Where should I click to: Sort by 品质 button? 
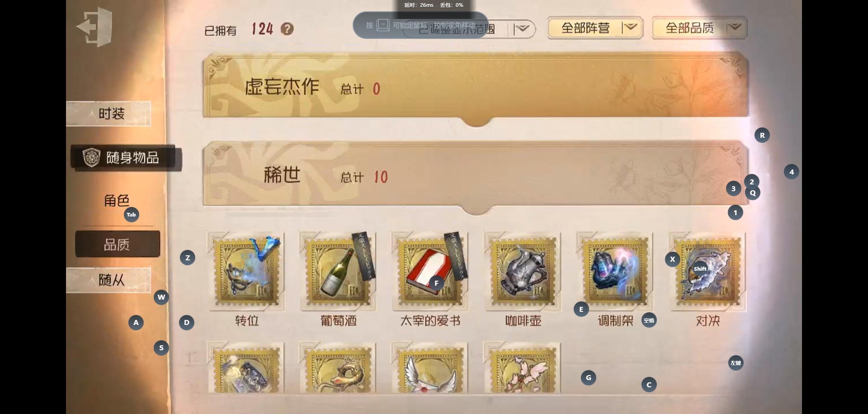[x=118, y=244]
